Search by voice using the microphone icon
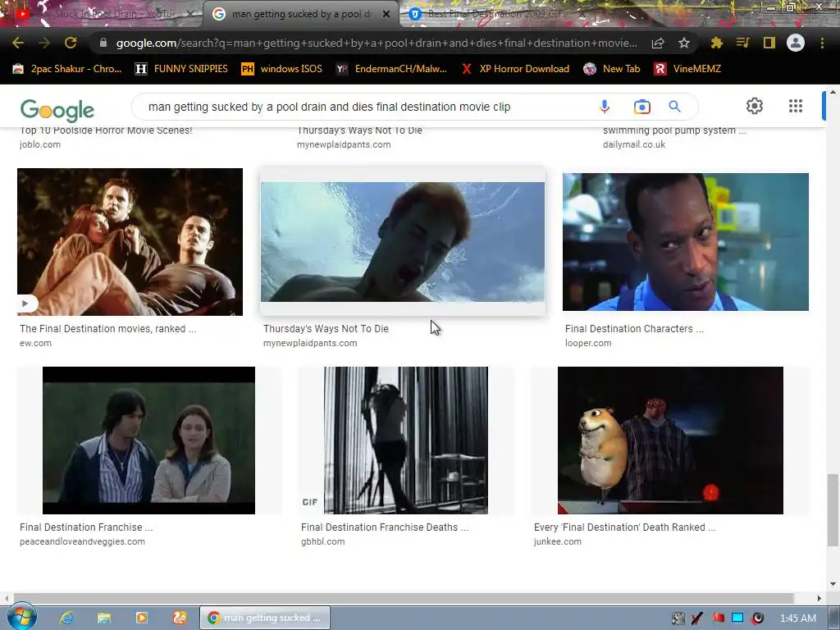The height and width of the screenshot is (630, 840). (x=605, y=107)
